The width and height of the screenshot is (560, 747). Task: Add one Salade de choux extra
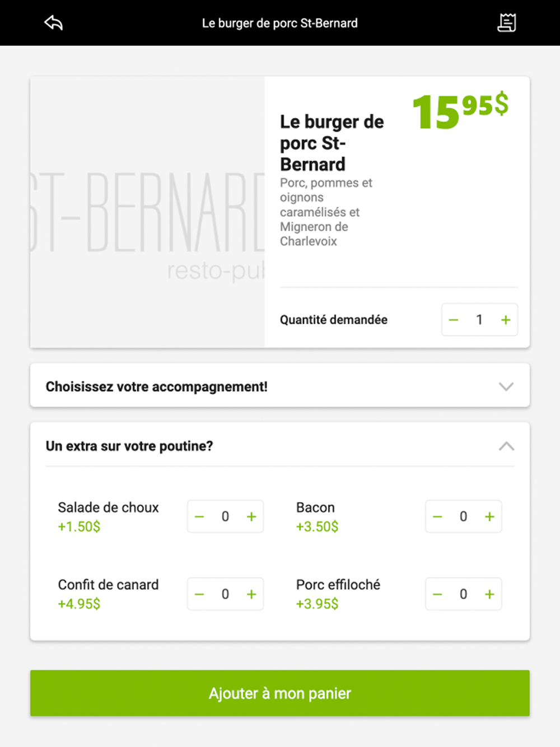[251, 516]
